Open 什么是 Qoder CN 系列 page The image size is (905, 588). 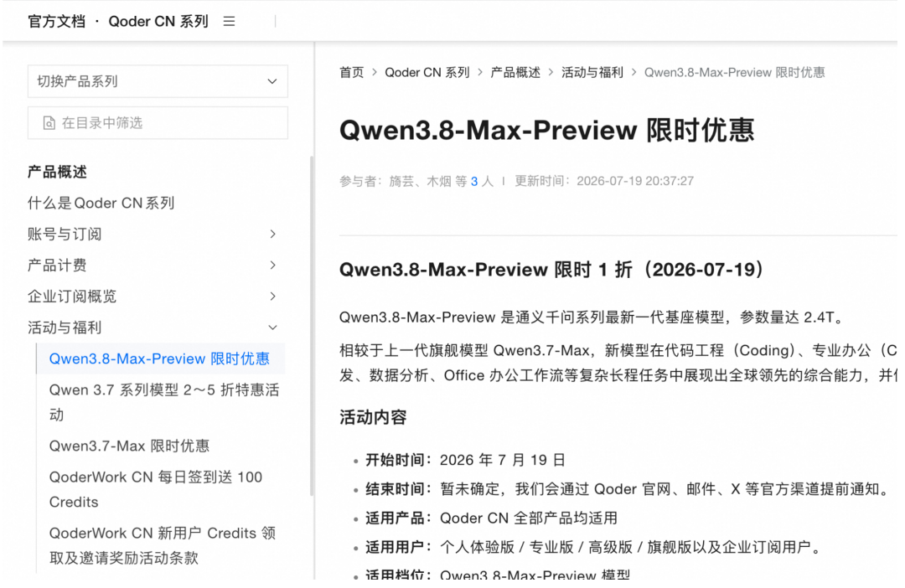coord(101,203)
